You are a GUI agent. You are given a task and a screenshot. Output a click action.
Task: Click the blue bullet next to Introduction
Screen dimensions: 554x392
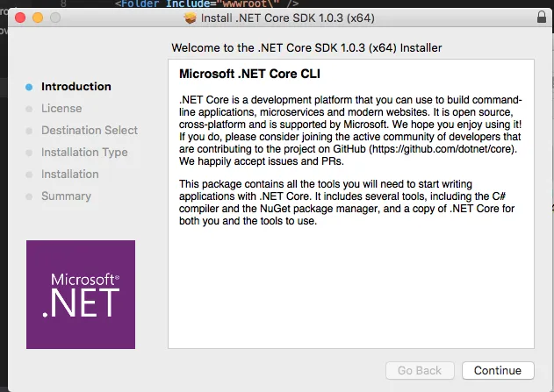tap(29, 87)
